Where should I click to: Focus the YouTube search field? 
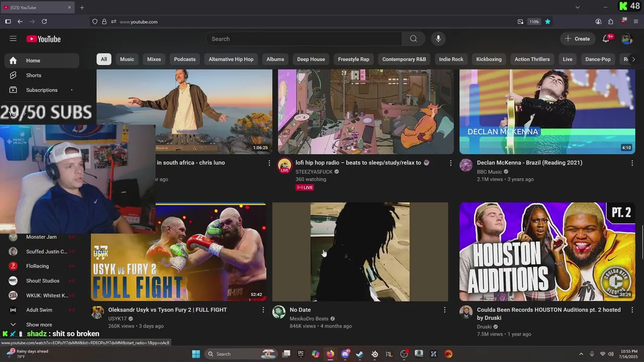[304, 39]
